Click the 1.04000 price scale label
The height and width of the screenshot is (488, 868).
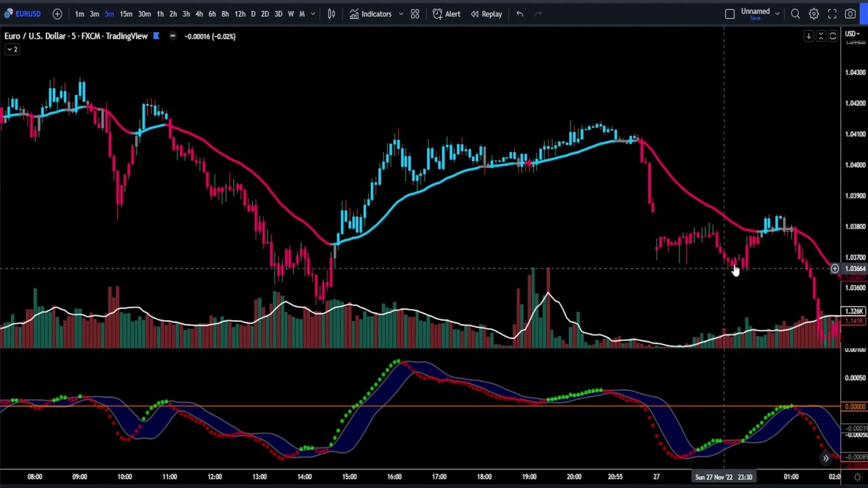[855, 165]
